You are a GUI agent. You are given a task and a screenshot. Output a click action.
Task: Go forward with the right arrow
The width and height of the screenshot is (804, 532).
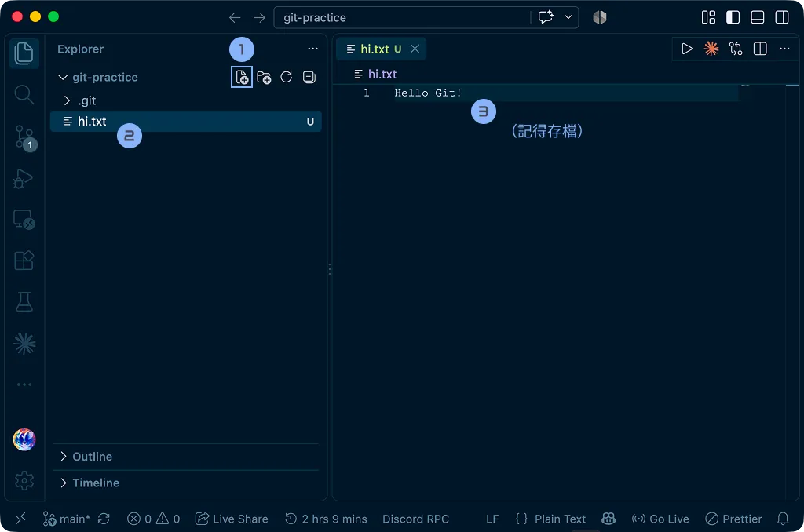(259, 18)
